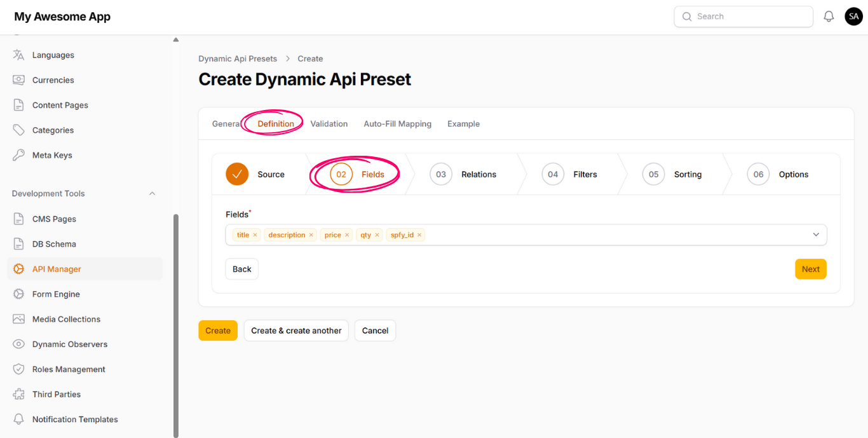Click the Currencies banknote icon

[x=18, y=80]
